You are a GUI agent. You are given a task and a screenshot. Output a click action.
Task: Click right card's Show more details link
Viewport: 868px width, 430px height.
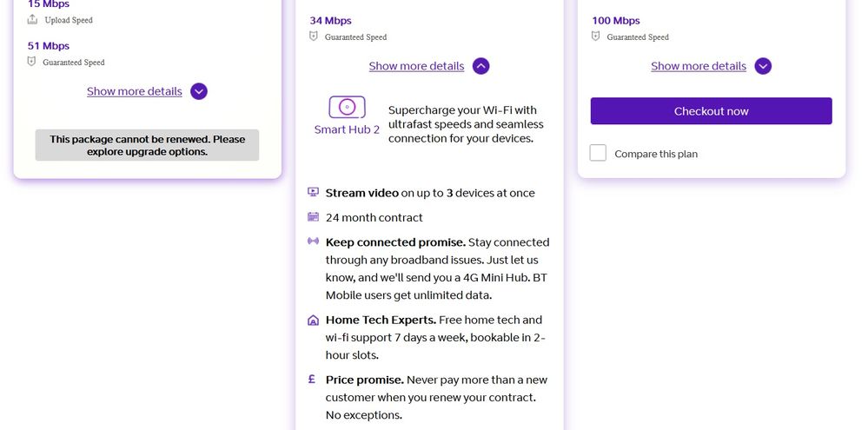point(699,66)
